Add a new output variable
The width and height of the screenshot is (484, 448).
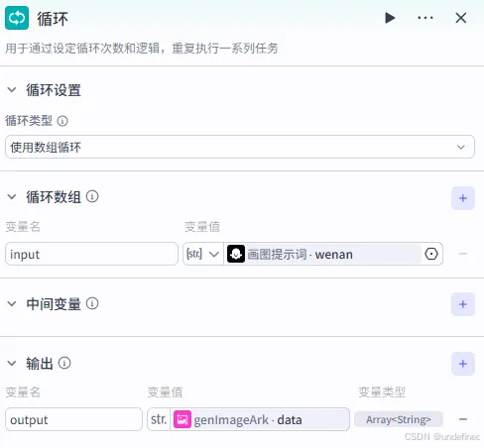coord(463,364)
